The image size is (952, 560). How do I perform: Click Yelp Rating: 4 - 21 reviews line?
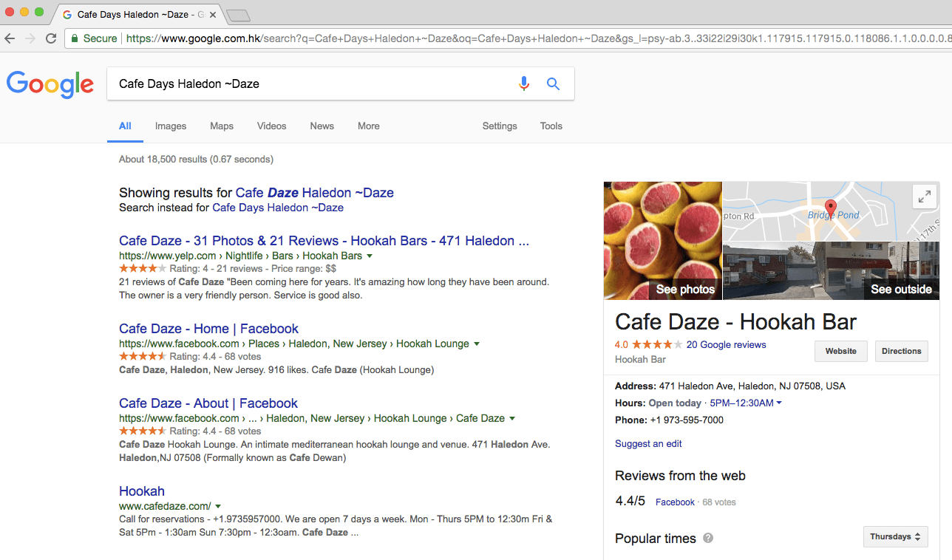(228, 269)
